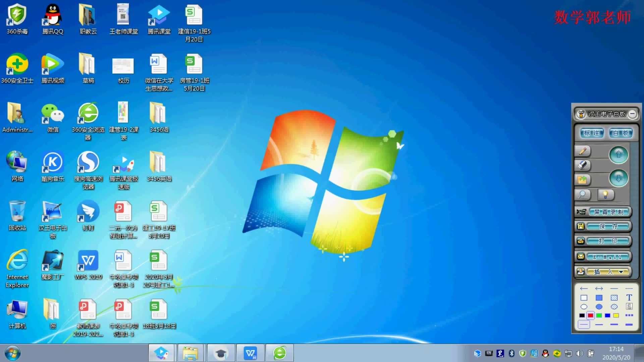Open more colors with the three-dot icon
The image size is (644, 362).
tap(629, 315)
